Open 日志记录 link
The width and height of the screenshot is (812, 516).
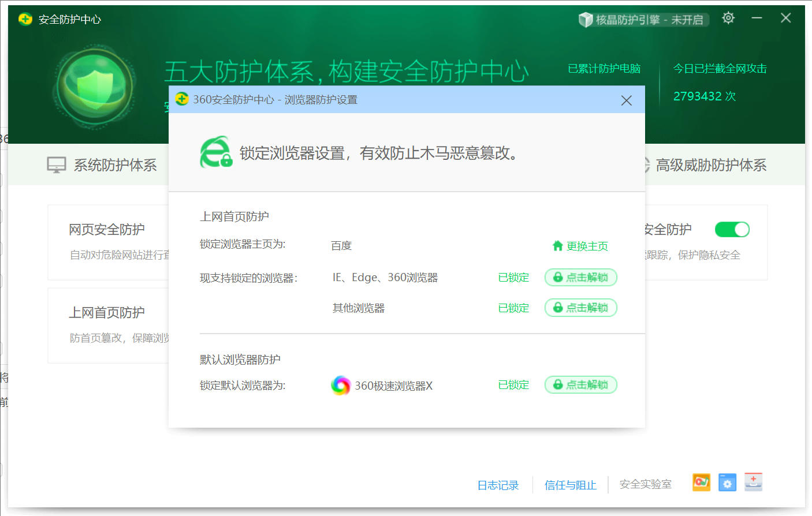point(498,485)
